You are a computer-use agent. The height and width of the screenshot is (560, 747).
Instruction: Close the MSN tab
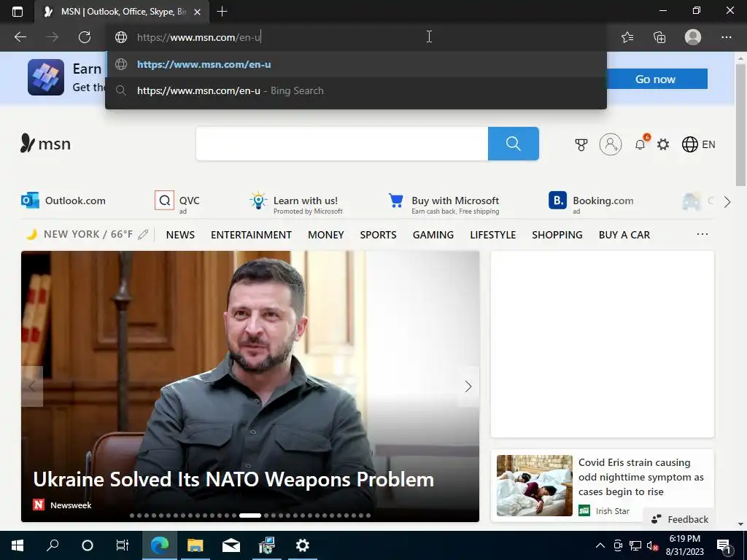click(197, 12)
